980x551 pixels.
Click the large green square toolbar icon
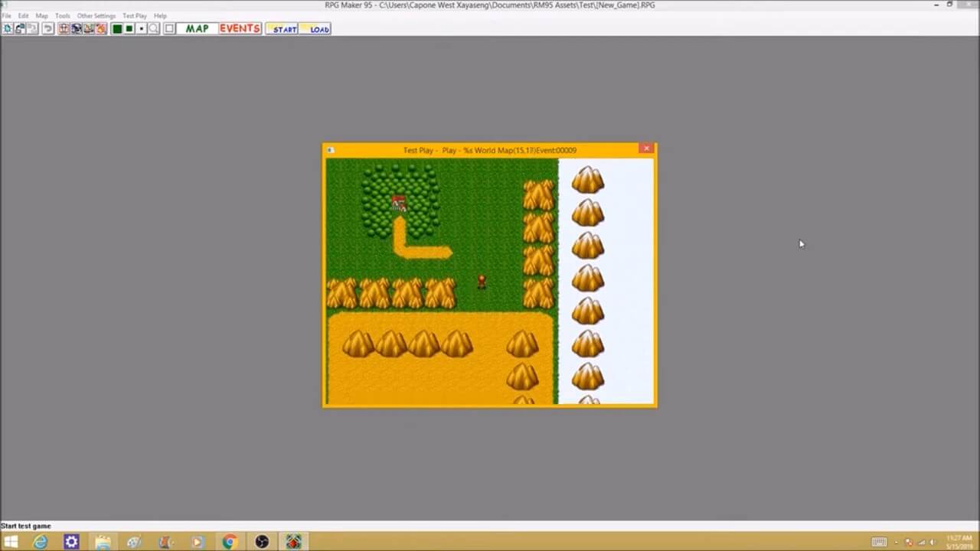(117, 29)
